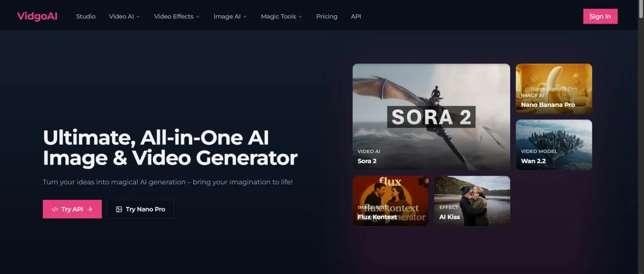Image resolution: width=644 pixels, height=274 pixels.
Task: Open the Video AI menu
Action: 124,17
